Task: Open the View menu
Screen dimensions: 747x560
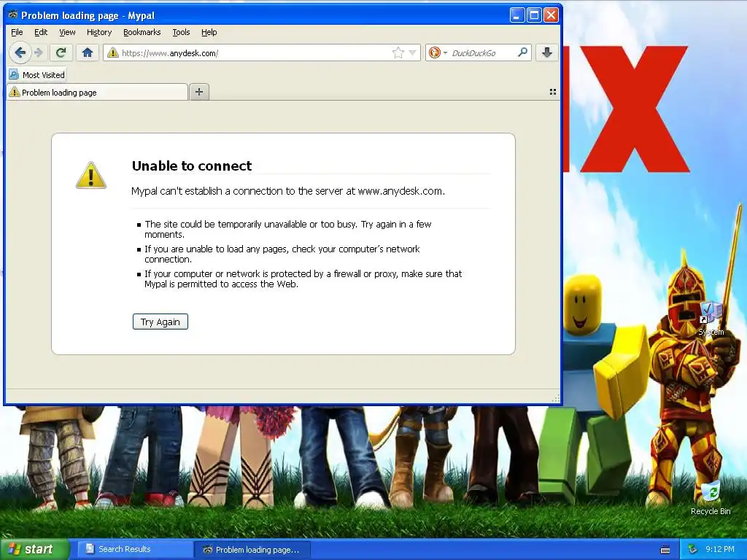Action: pos(67,32)
